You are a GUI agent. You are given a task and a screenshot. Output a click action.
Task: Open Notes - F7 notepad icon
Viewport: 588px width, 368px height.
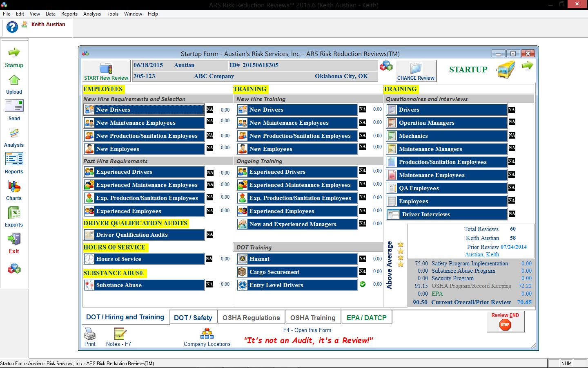point(120,334)
